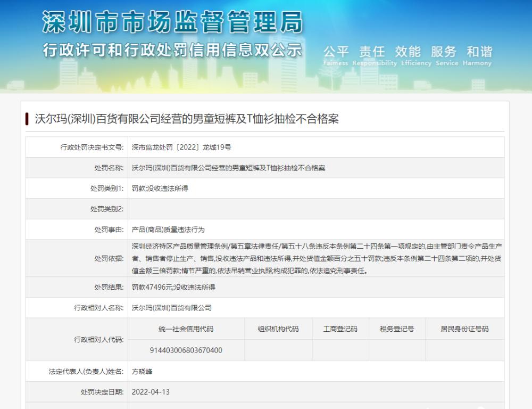Viewport: 532px width, 409px height.
Task: Click the 服务 Service slogan text
Action: 446,55
